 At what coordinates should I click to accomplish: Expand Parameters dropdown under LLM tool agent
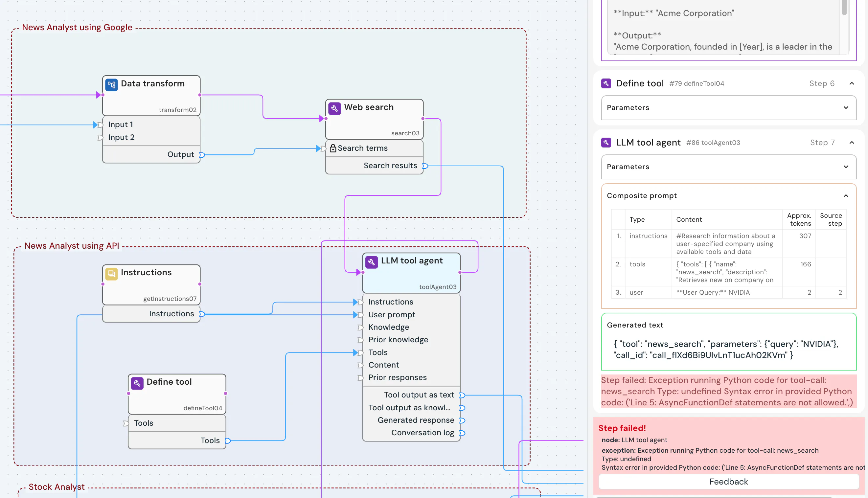[x=728, y=167]
